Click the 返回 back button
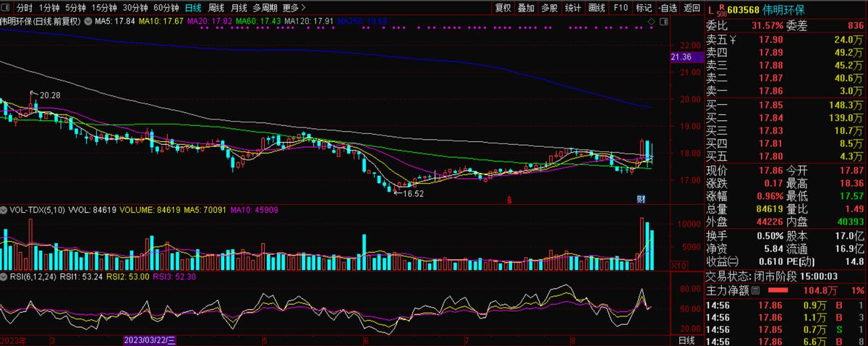This screenshot has height=346, width=868. (692, 8)
